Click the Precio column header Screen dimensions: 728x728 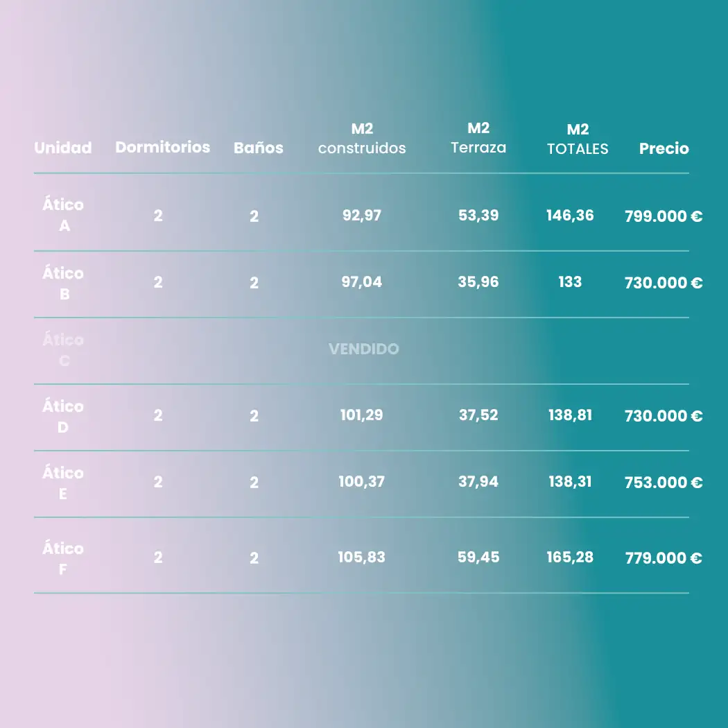coord(664,148)
